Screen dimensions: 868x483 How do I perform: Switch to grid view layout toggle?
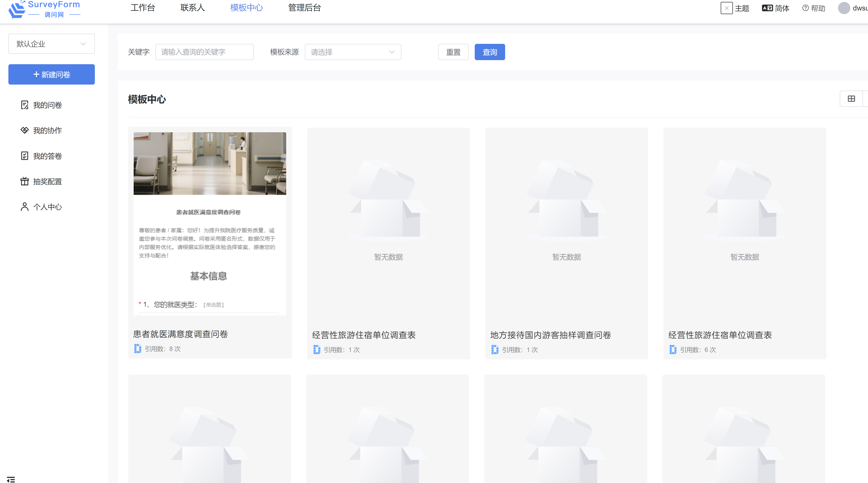point(851,99)
